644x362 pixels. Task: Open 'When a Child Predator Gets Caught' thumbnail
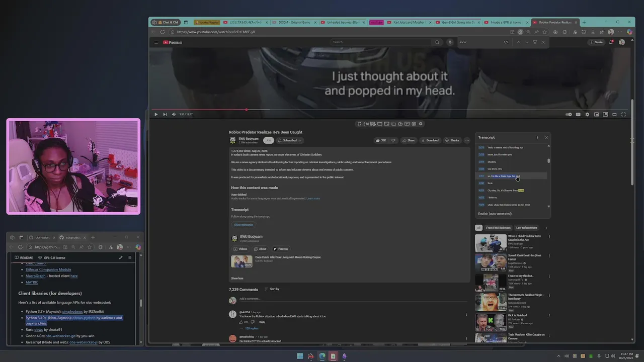coord(491,243)
